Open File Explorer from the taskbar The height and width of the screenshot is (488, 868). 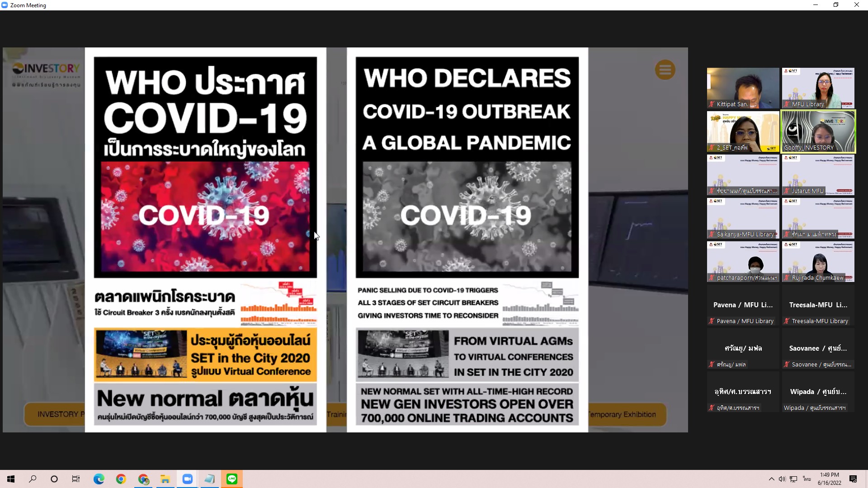[165, 479]
